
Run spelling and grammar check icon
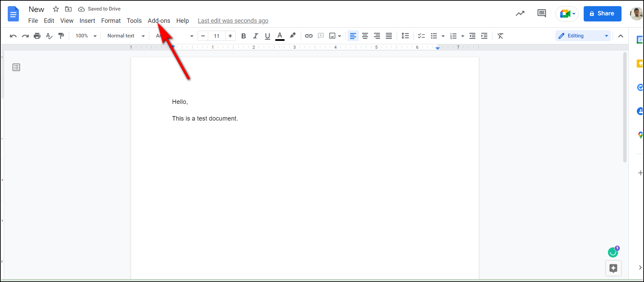[x=49, y=36]
